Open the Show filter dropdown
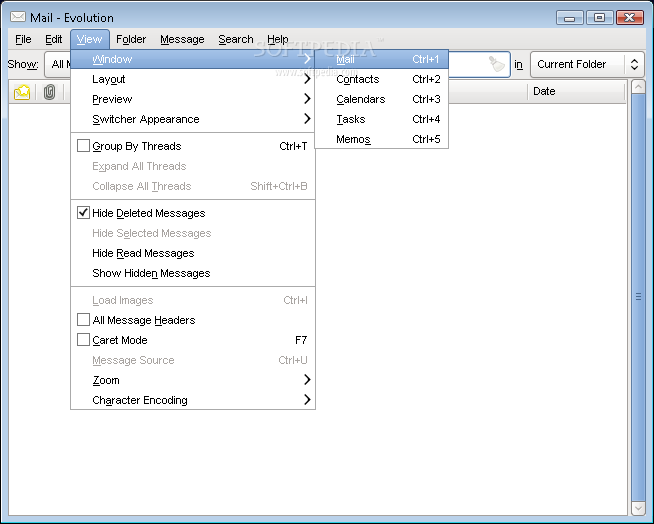 click(x=58, y=64)
